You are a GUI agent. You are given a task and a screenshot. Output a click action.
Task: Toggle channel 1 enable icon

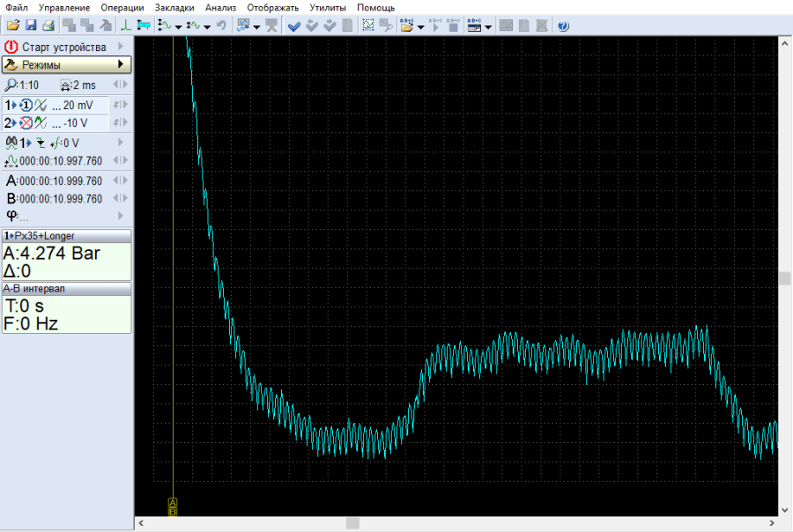click(x=26, y=105)
